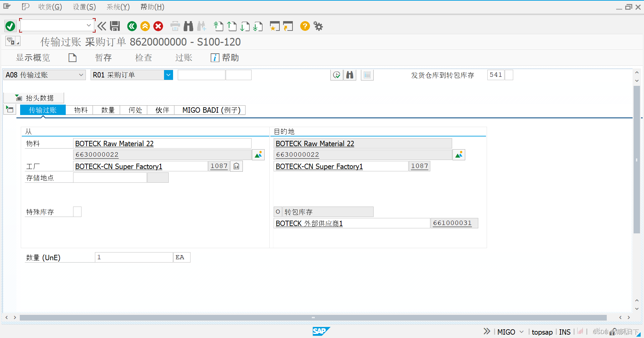Open Customize Local Layout gear icon
Image resolution: width=644 pixels, height=338 pixels.
(318, 26)
